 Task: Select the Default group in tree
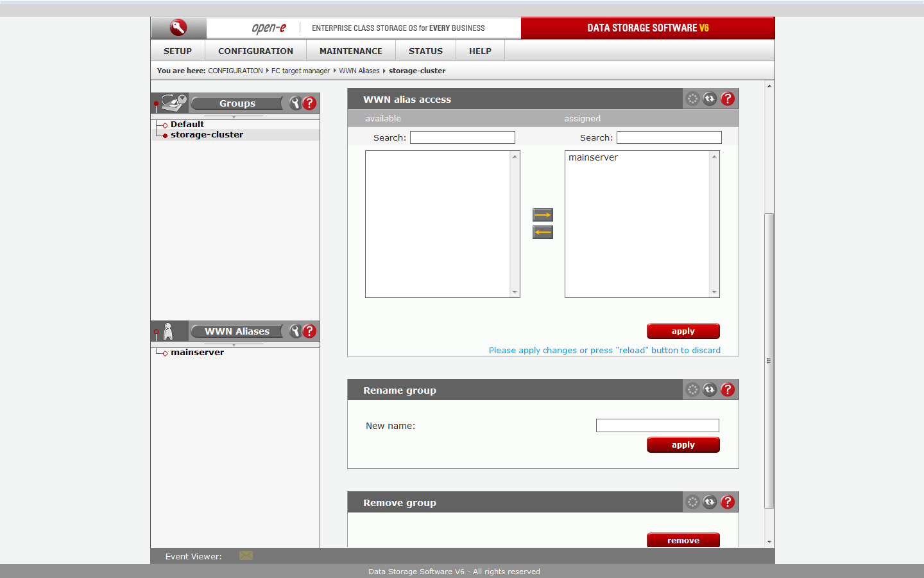[187, 125]
